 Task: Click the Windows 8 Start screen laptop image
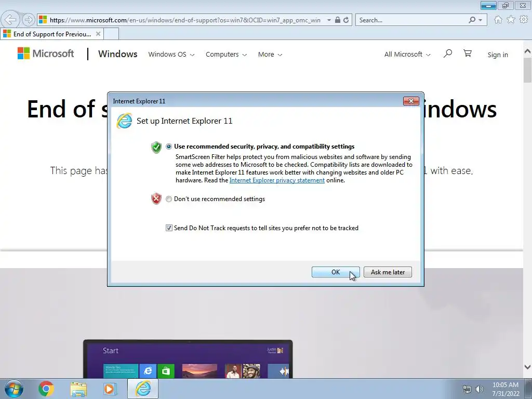pos(188,359)
